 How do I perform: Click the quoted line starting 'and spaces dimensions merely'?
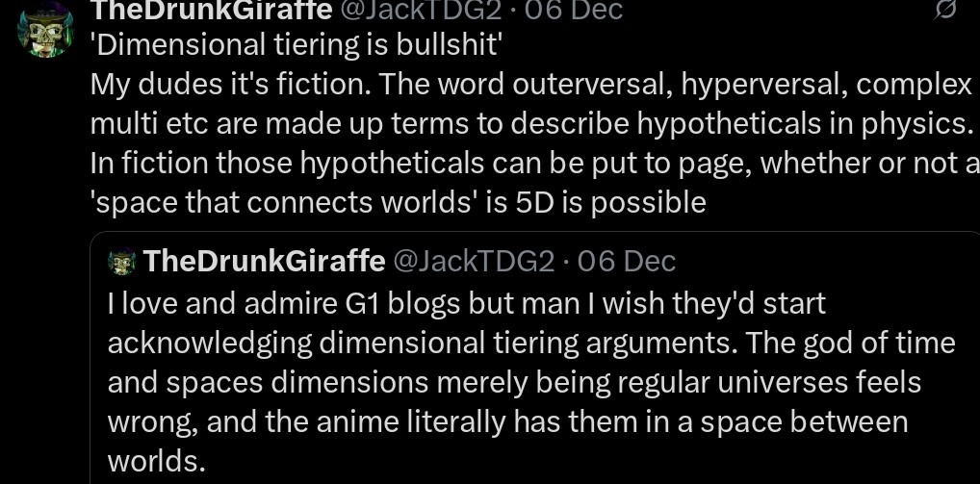tap(514, 383)
